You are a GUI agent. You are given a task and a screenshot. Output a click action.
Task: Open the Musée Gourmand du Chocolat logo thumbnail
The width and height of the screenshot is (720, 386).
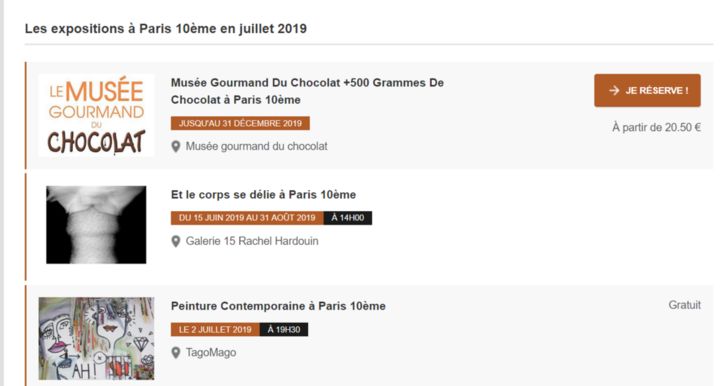pyautogui.click(x=96, y=115)
